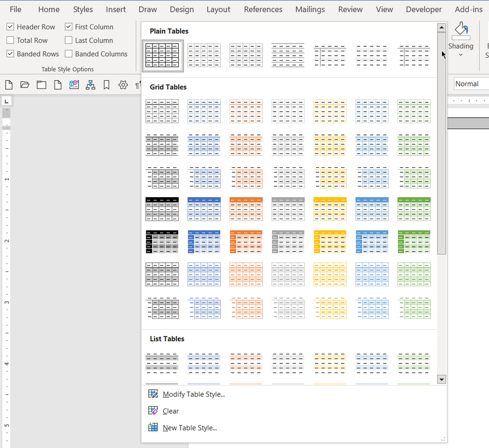The image size is (489, 448).
Task: Apply Plain Table 1 gray banded style next to Table Grid Light
Action: click(246, 55)
